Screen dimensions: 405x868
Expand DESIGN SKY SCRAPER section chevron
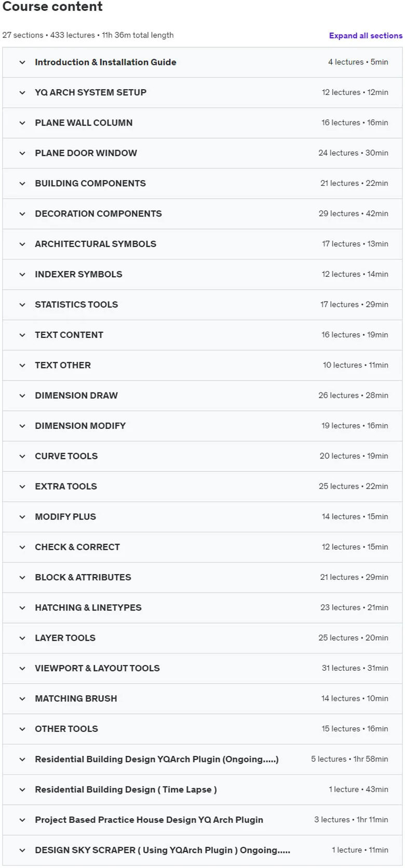click(22, 850)
